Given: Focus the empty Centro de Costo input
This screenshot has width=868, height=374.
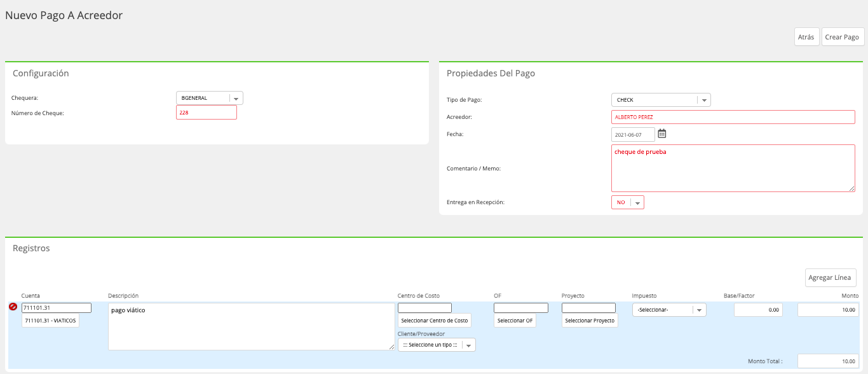Looking at the screenshot, I should point(424,308).
